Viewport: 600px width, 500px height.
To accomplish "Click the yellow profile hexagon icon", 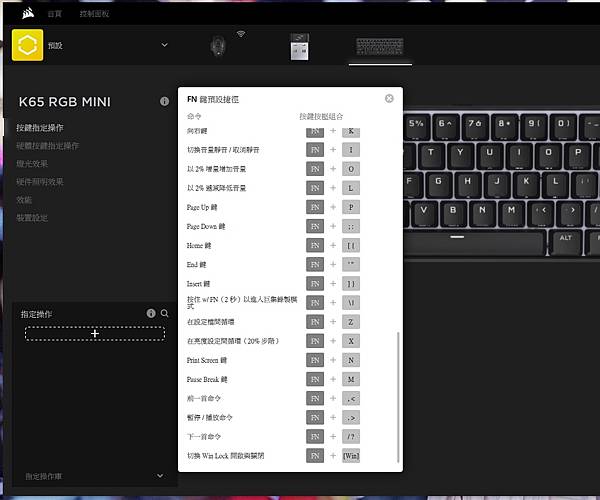I will tap(28, 45).
